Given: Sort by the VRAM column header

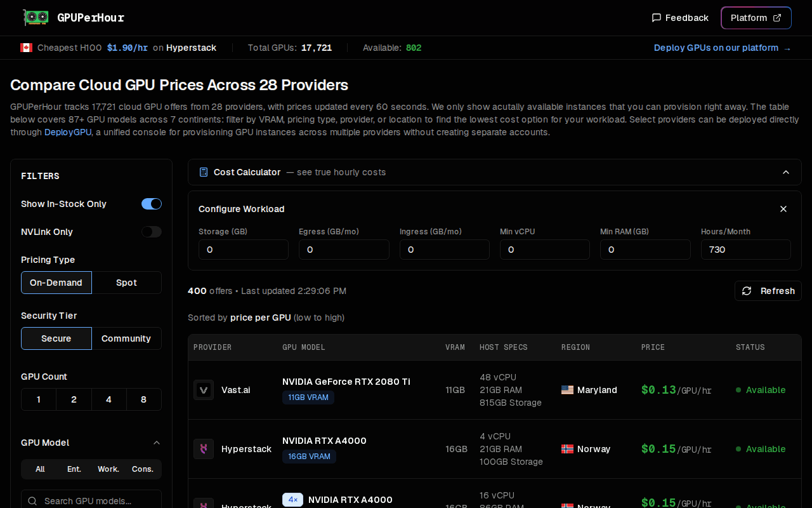Looking at the screenshot, I should tap(455, 347).
